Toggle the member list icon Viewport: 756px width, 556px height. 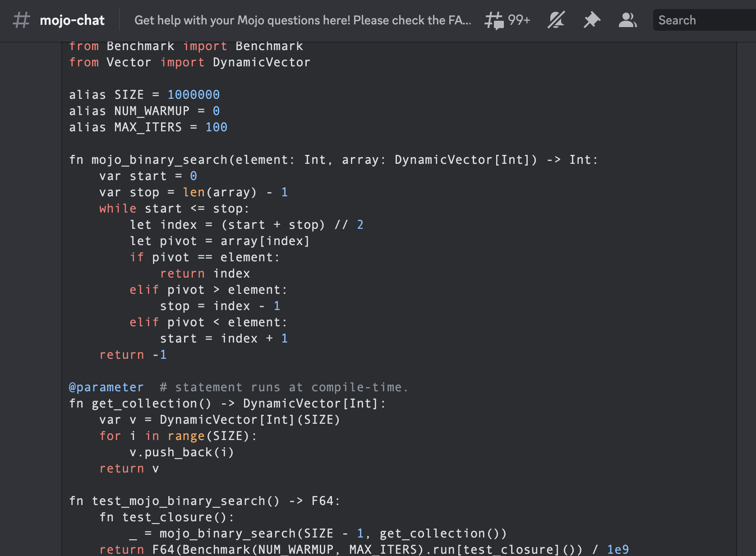tap(627, 20)
